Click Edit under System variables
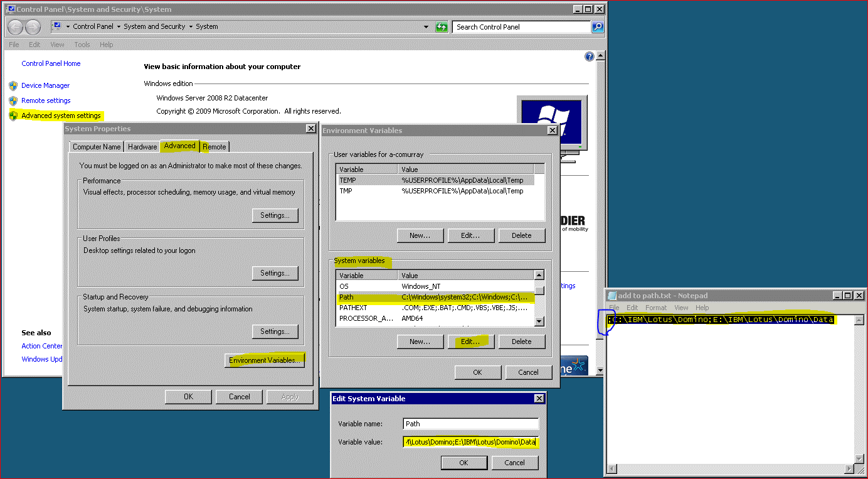 coord(471,342)
